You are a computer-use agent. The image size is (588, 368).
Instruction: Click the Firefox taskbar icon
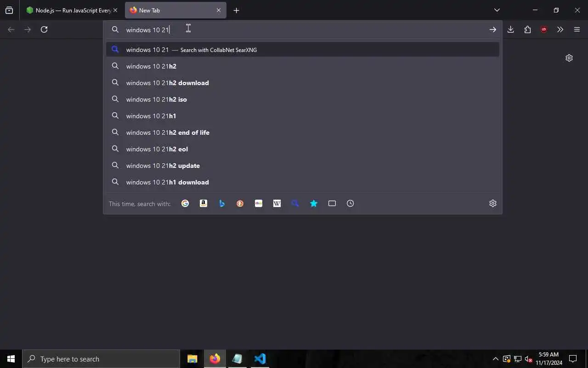click(215, 359)
